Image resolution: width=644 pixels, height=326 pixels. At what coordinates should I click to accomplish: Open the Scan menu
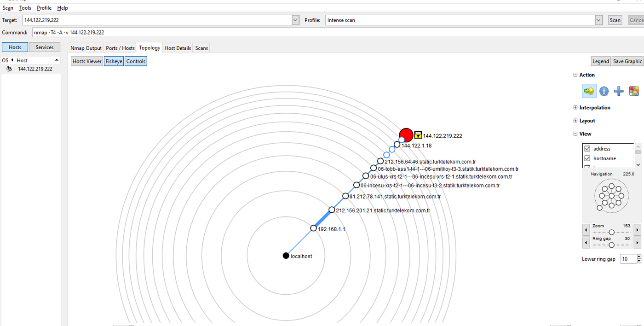tap(8, 8)
